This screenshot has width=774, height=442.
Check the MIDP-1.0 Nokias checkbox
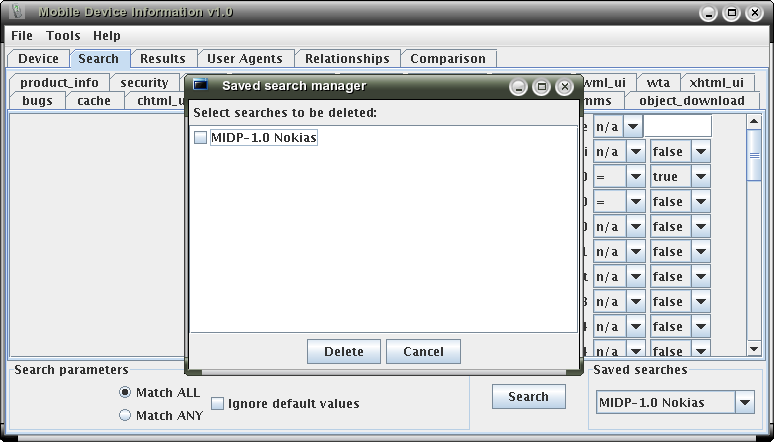201,138
